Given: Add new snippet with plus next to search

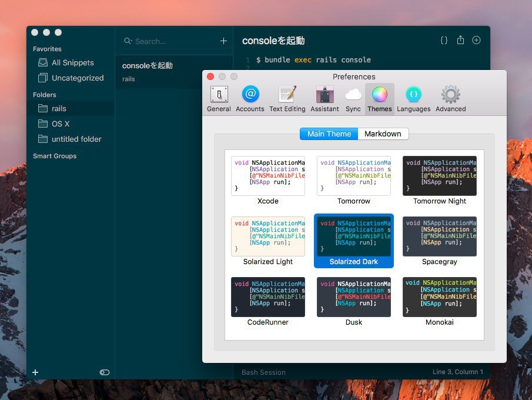Looking at the screenshot, I should [223, 41].
